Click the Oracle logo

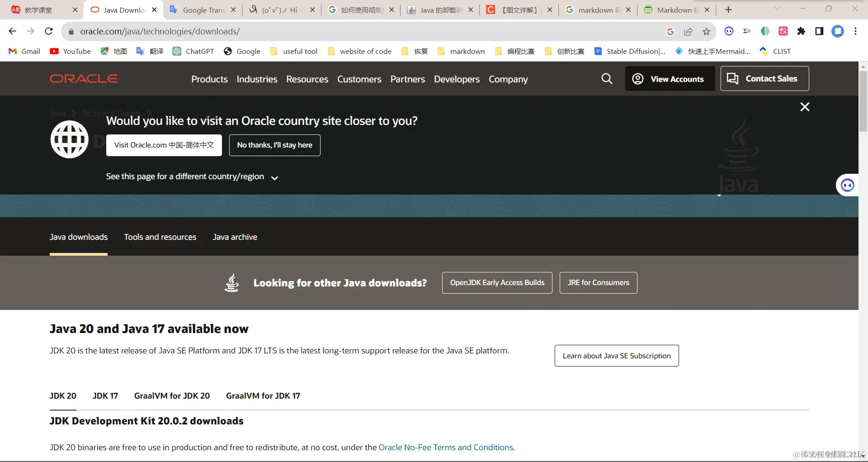84,79
